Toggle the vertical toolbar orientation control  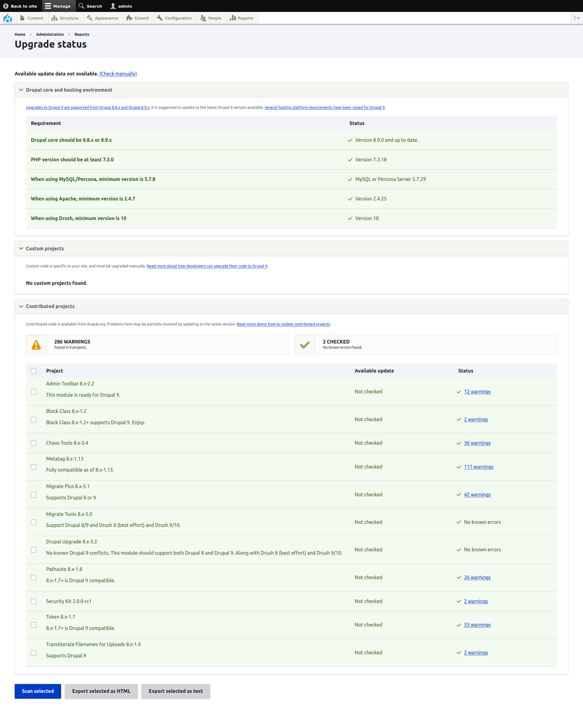coord(577,18)
